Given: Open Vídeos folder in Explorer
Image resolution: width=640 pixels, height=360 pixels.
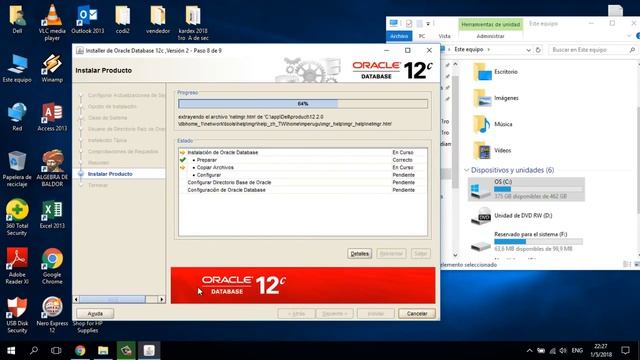Looking at the screenshot, I should click(492, 150).
